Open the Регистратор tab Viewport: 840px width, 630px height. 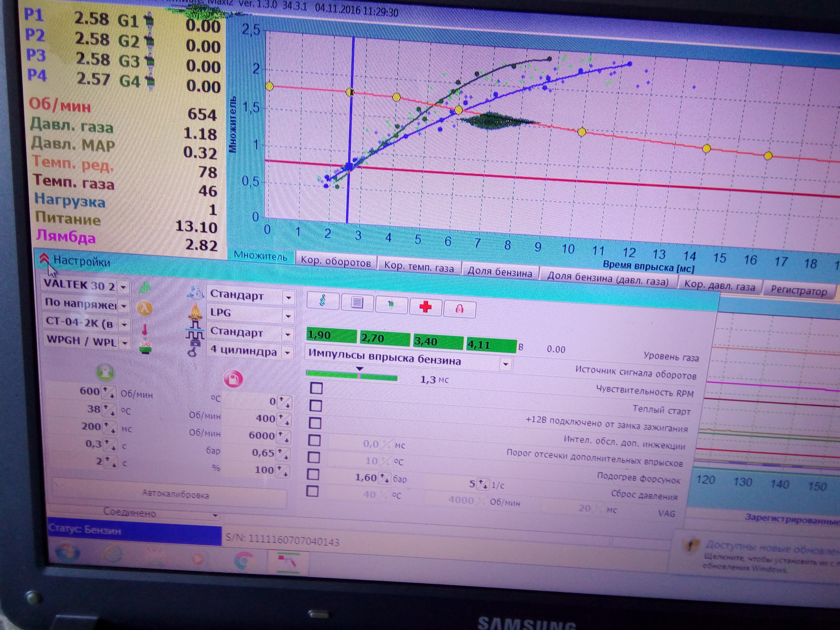point(799,291)
